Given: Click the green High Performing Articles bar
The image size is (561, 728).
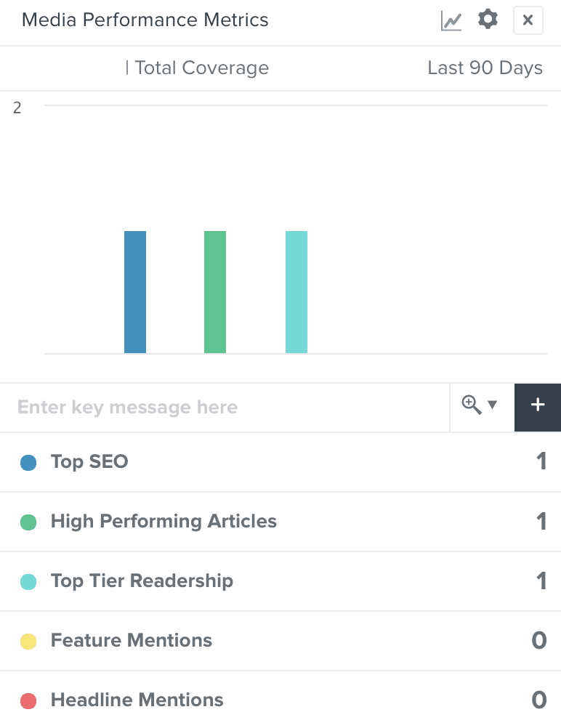Looking at the screenshot, I should pyautogui.click(x=215, y=292).
